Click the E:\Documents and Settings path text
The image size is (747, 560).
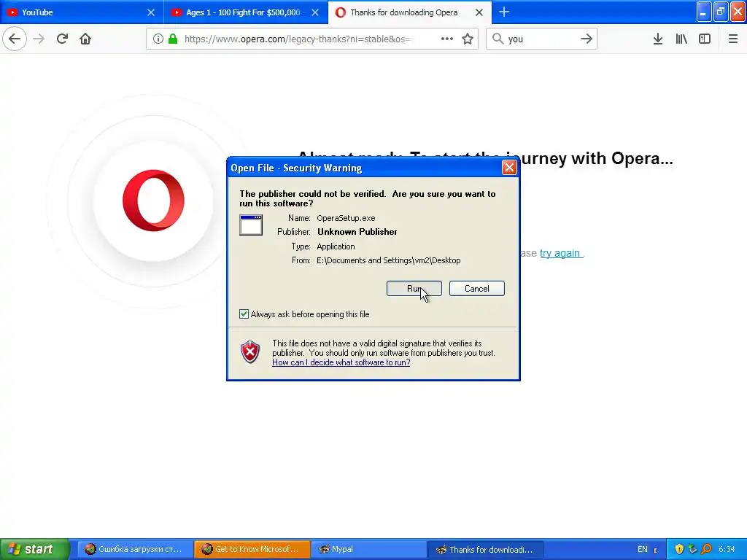pos(388,260)
